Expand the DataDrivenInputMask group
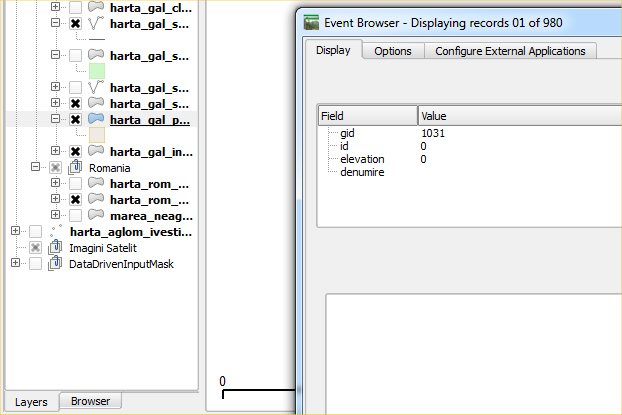 pyautogui.click(x=15, y=263)
